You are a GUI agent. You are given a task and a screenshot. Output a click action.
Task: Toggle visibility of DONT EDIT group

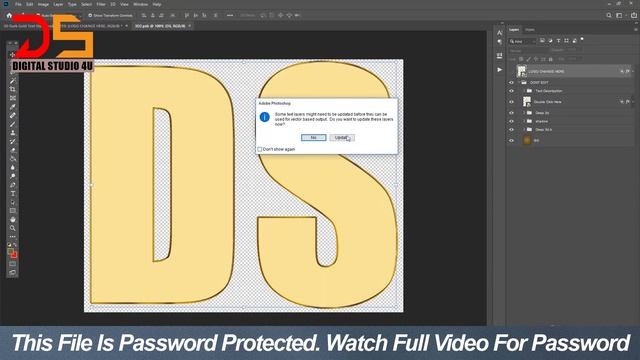pos(511,82)
